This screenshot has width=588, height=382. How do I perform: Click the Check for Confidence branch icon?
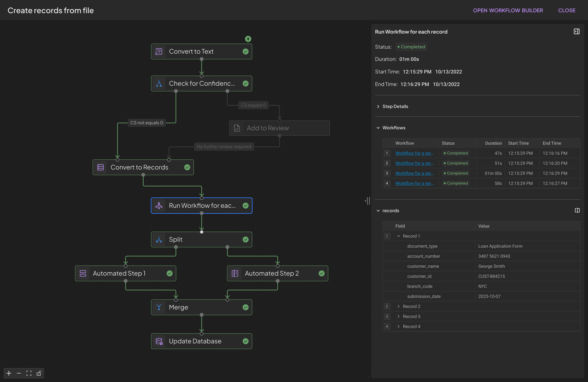(159, 83)
